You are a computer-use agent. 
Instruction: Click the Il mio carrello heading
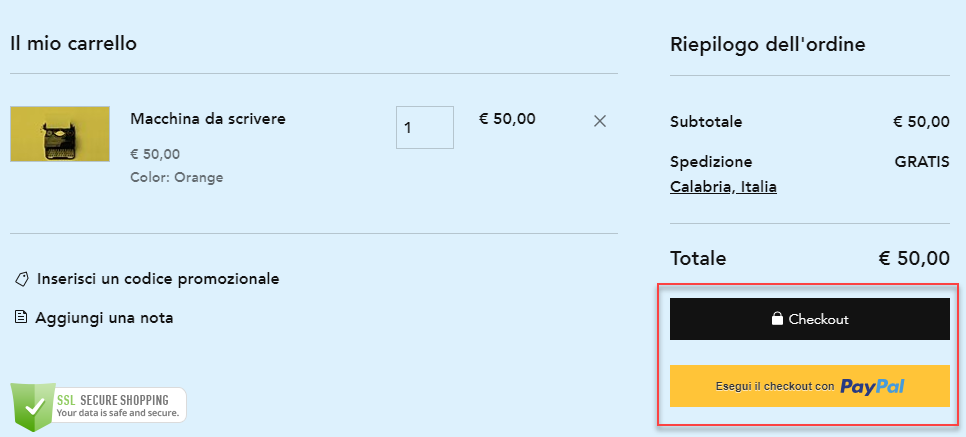pos(73,43)
